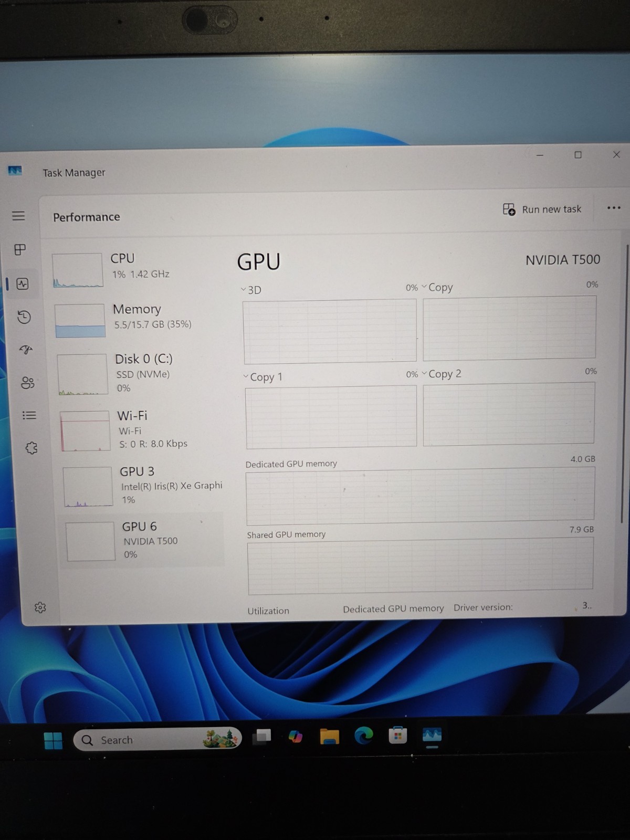Open the Details page icon
This screenshot has height=840, width=630.
click(x=29, y=415)
